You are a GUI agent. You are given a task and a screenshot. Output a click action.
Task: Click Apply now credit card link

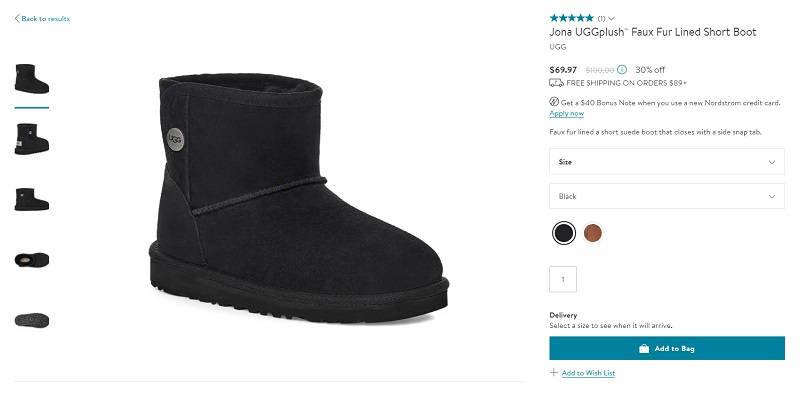[x=566, y=113]
